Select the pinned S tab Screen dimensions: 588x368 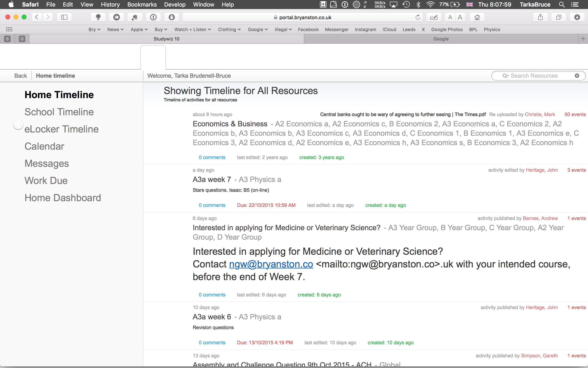point(7,39)
